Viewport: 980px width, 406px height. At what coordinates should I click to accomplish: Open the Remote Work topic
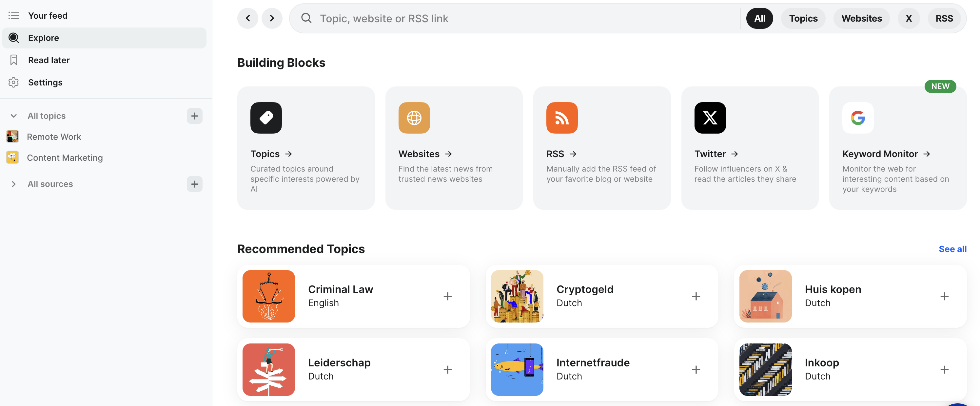click(54, 137)
